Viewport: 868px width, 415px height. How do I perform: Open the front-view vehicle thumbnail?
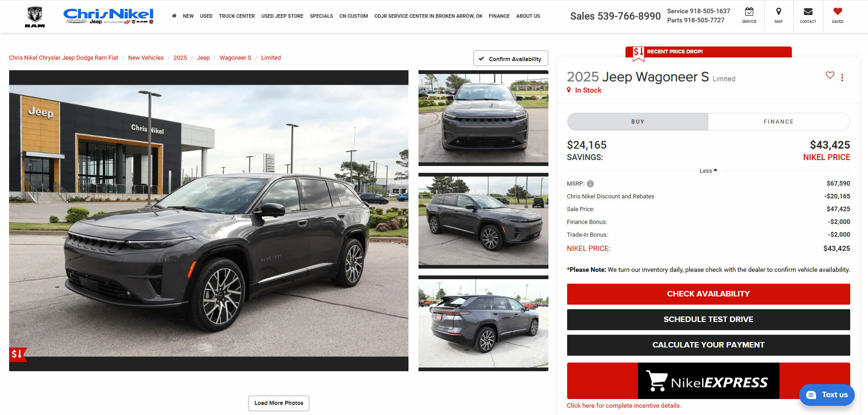coord(483,118)
